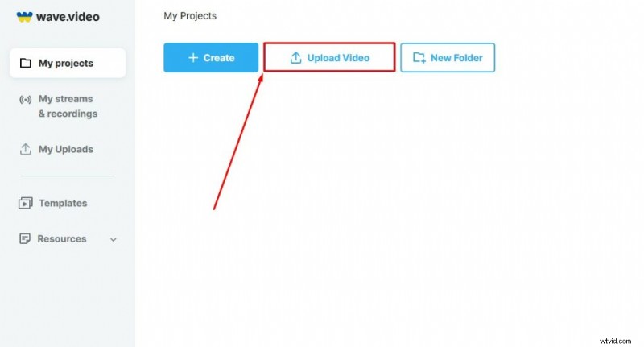Click the Templates play-stack icon

click(x=26, y=203)
